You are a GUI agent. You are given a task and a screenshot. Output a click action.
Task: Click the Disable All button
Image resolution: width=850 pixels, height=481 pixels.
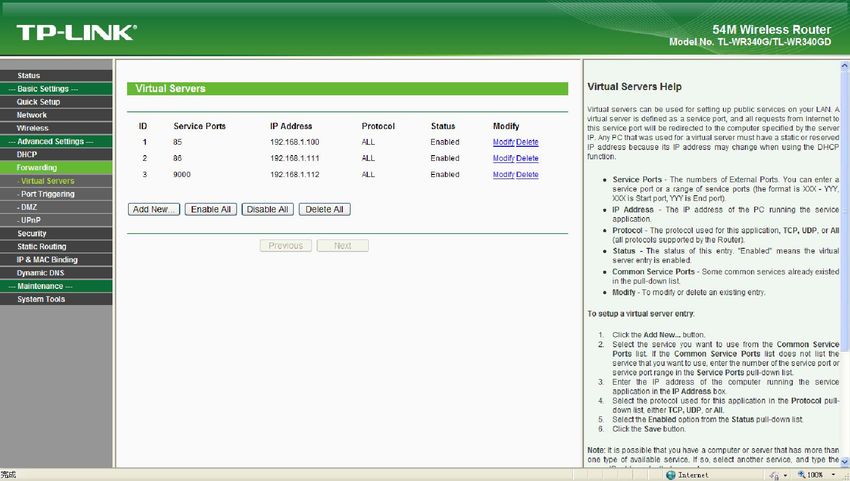point(267,209)
